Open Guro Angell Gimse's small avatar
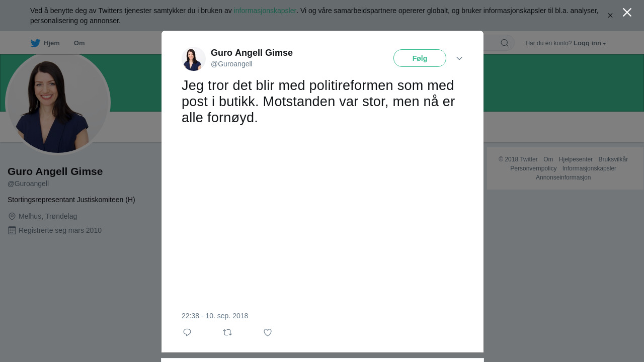This screenshot has height=362, width=644. (194, 59)
